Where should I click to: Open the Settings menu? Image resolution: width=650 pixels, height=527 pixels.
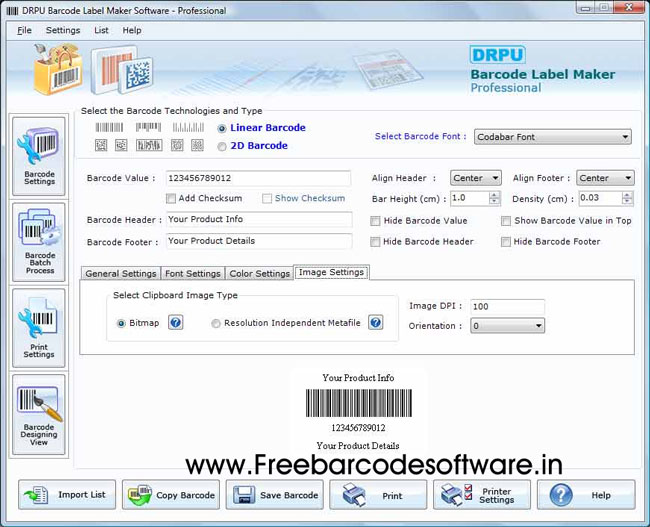coord(63,30)
